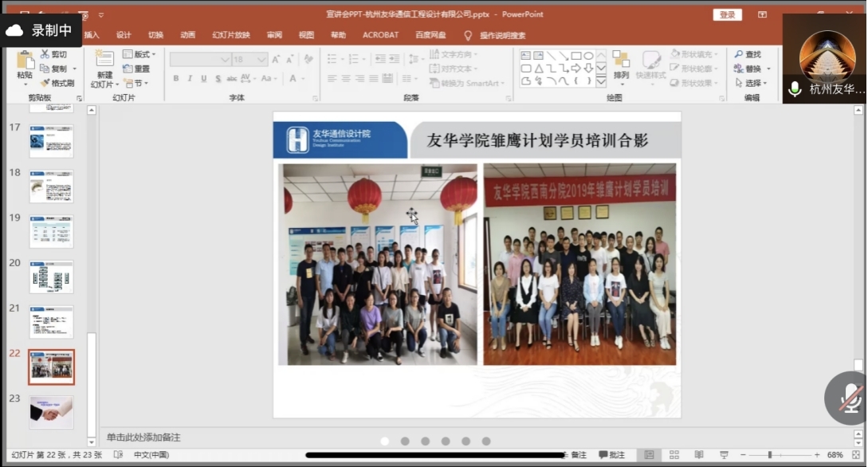The image size is (868, 467).
Task: Open the Comments (批注) pane button
Action: [x=611, y=455]
